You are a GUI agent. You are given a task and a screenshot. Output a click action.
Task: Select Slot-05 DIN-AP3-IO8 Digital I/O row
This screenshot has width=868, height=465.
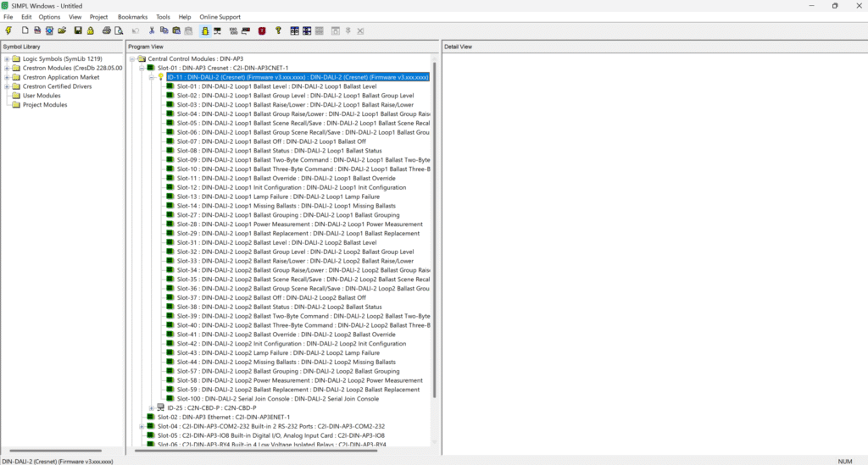coord(270,435)
